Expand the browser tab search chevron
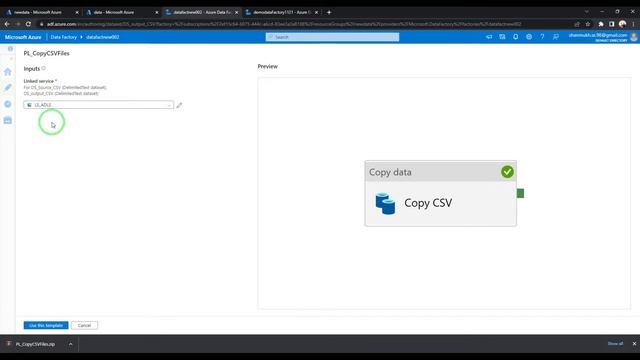The height and width of the screenshot is (360, 640). coord(587,12)
